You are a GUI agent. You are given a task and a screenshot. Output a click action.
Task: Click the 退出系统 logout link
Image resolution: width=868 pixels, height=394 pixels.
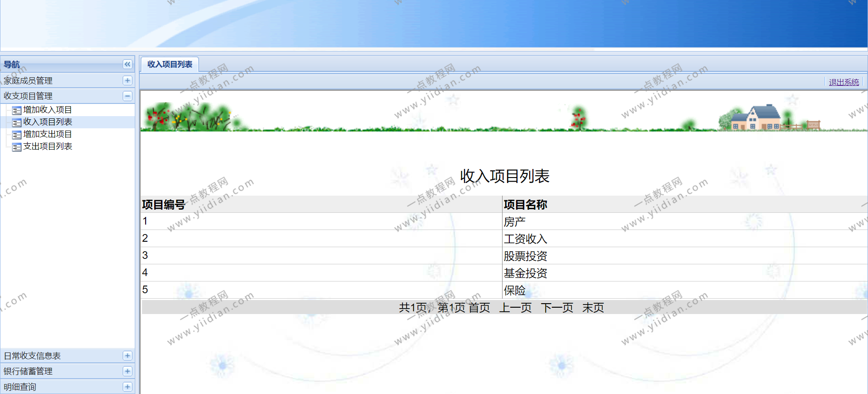coord(844,82)
